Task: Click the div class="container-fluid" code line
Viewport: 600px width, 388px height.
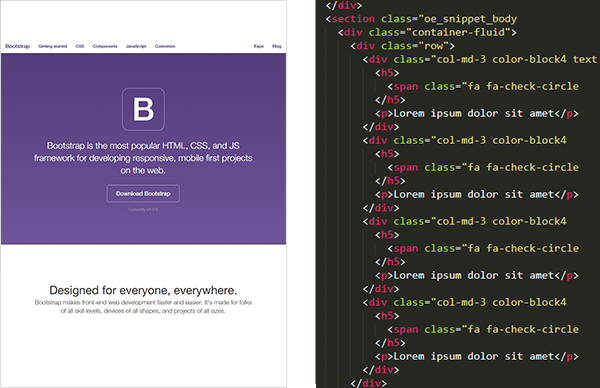Action: (427, 32)
